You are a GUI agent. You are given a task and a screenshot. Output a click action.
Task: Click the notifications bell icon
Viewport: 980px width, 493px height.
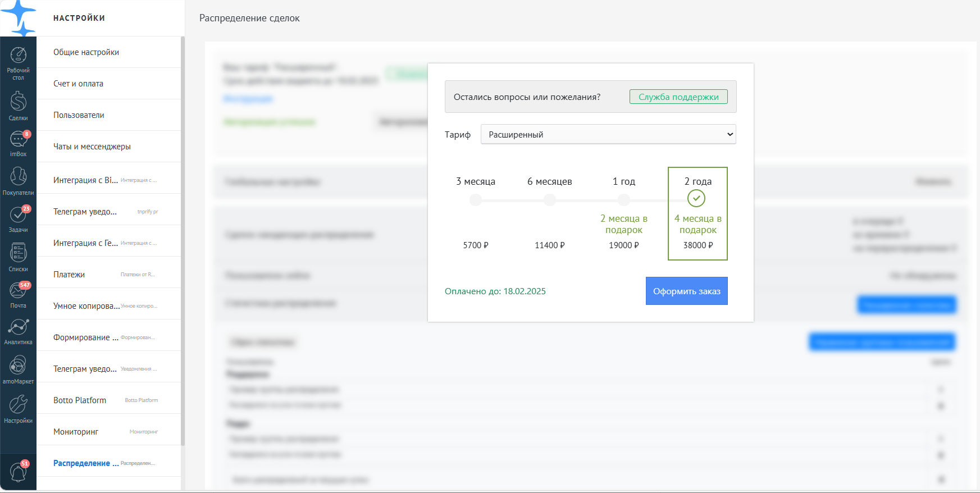(18, 472)
